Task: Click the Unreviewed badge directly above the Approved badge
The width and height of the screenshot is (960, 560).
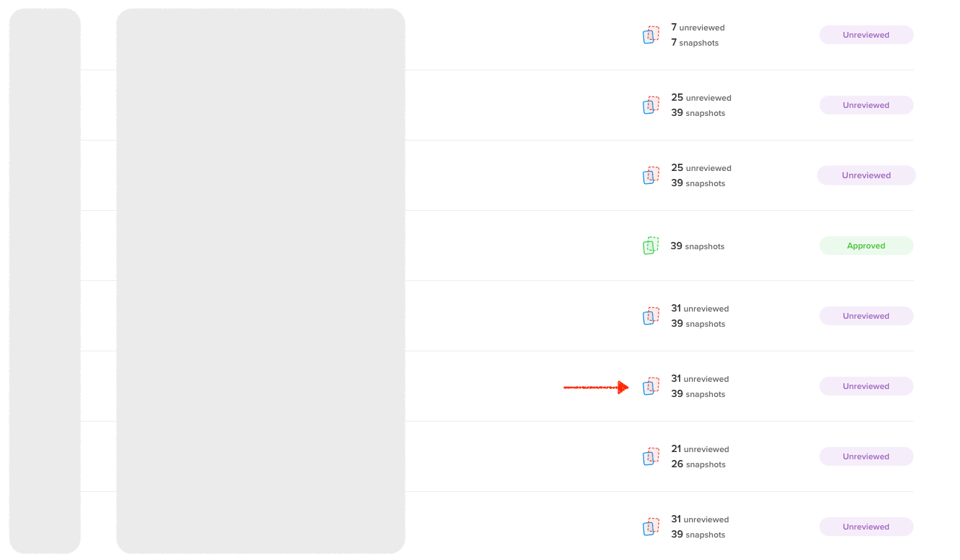Action: [866, 175]
